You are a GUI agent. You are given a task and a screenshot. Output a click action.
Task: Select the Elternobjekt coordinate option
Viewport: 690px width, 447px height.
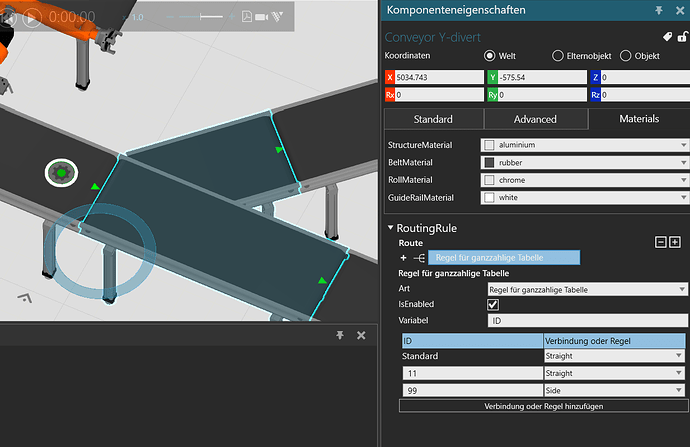click(558, 56)
